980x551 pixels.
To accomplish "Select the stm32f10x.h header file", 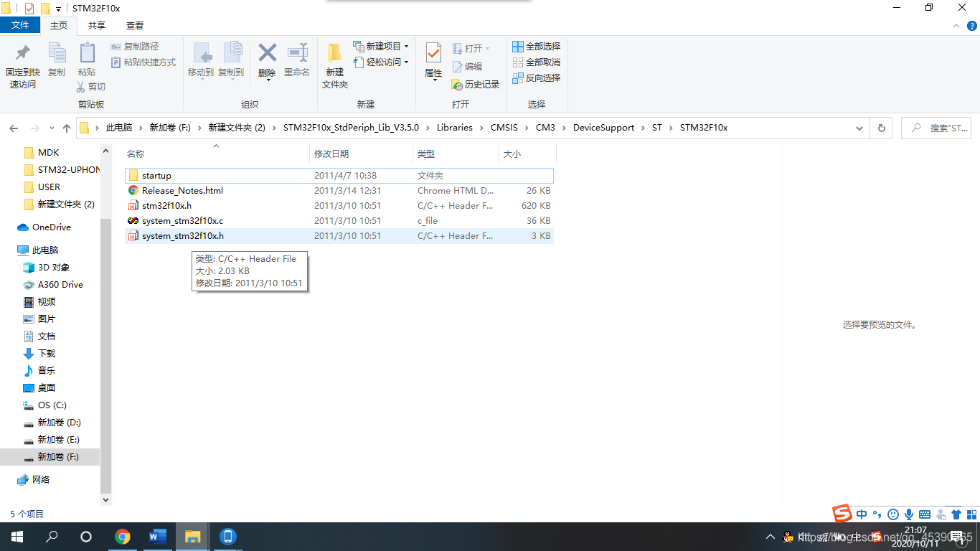I will pos(339,206).
